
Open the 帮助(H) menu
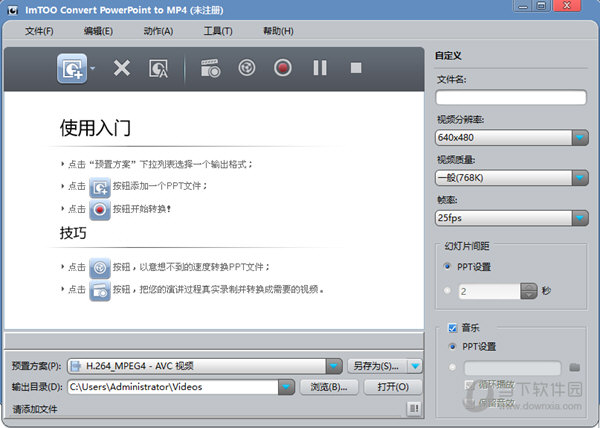tap(278, 31)
